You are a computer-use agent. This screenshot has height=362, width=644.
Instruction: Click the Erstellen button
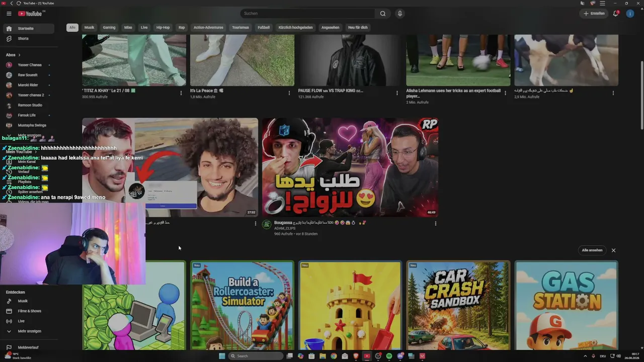594,14
